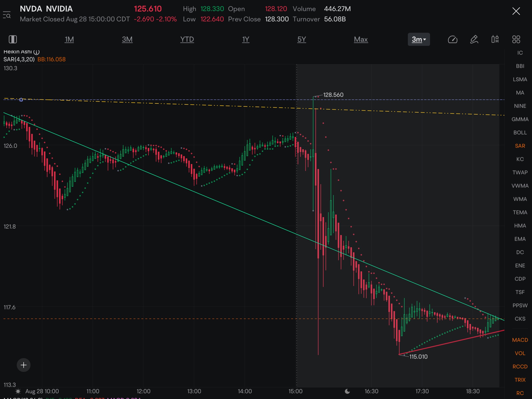532x399 pixels.
Task: Click the Aug 28 10:00 axis label
Action: click(42, 391)
